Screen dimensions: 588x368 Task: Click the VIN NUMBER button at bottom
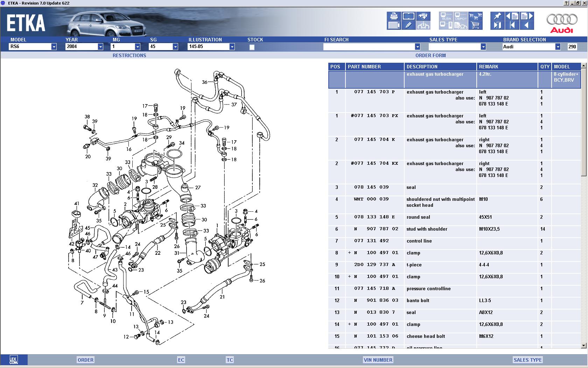click(x=378, y=360)
